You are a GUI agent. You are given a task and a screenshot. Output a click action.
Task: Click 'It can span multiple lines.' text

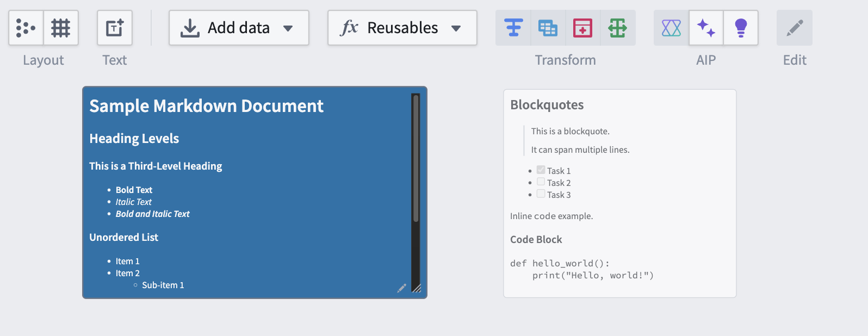pyautogui.click(x=580, y=150)
